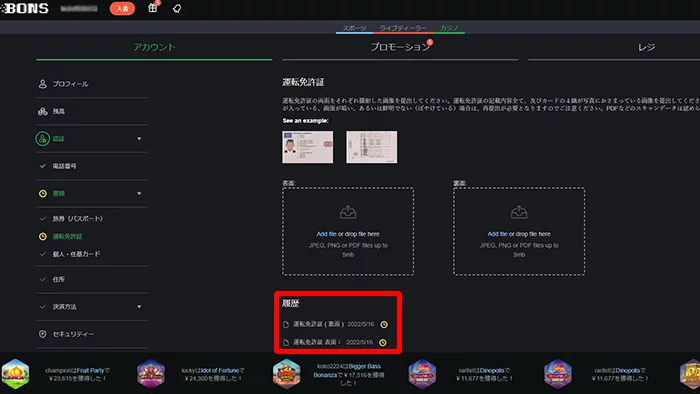This screenshot has height=394, width=700.
Task: Click file icon beside 運転免許証 (裏面) entry
Action: click(286, 324)
